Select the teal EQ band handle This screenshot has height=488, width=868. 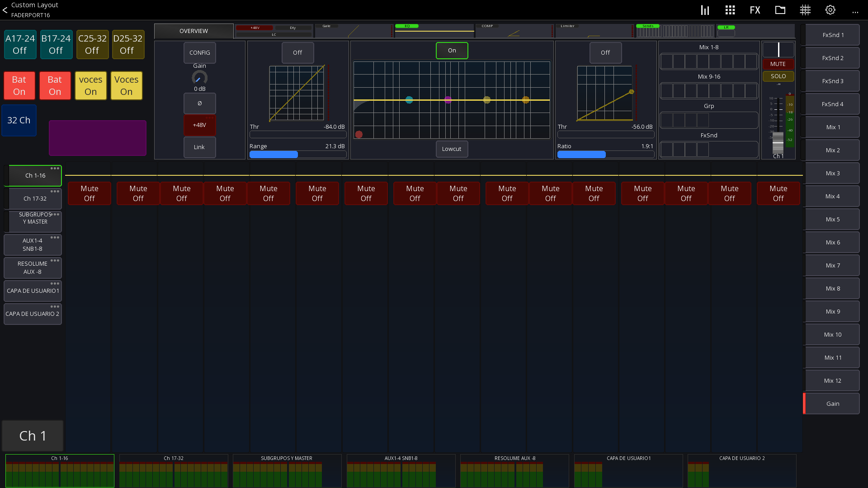[x=409, y=100]
